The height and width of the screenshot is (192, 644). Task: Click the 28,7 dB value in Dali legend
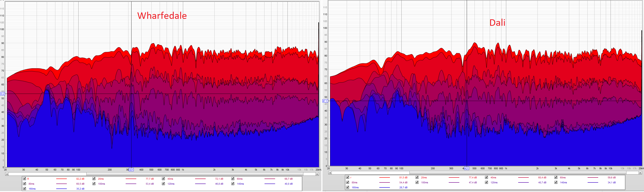click(x=403, y=187)
